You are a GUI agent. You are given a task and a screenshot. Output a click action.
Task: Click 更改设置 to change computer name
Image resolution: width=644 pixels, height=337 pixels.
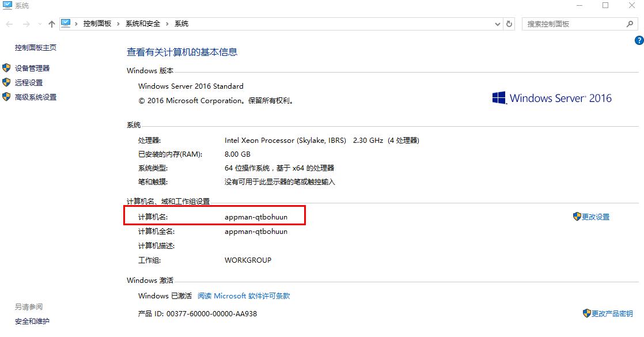pos(596,217)
